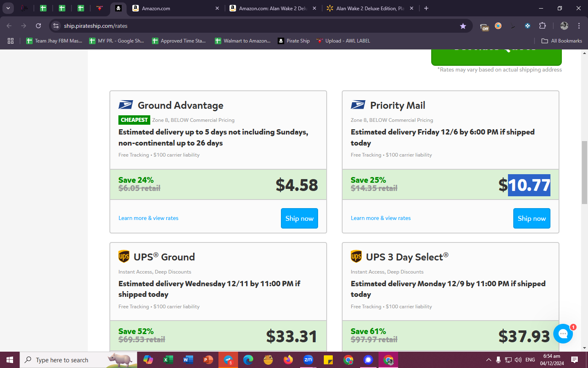Click the microphone tray icon
This screenshot has width=588, height=368.
[498, 360]
